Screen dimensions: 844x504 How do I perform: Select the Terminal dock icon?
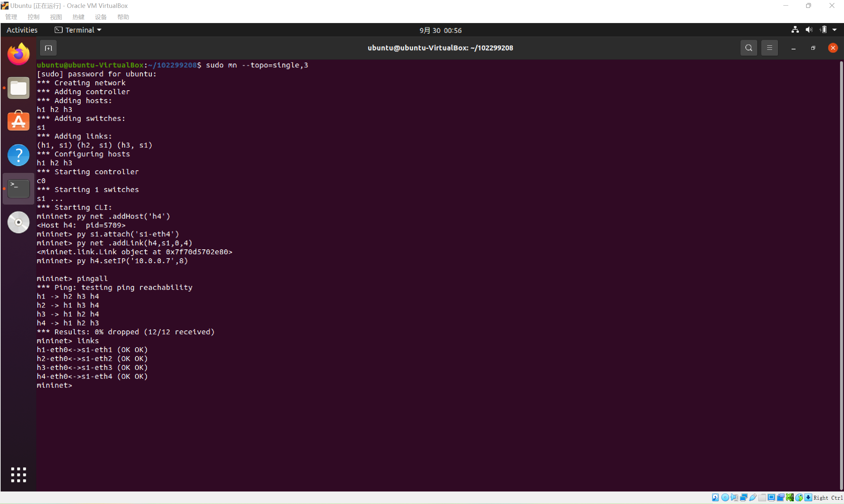coord(18,188)
